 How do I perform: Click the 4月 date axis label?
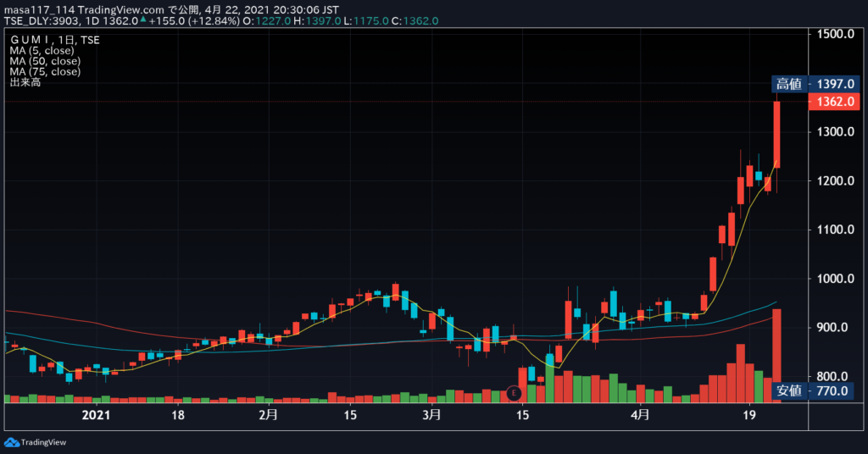tap(640, 415)
